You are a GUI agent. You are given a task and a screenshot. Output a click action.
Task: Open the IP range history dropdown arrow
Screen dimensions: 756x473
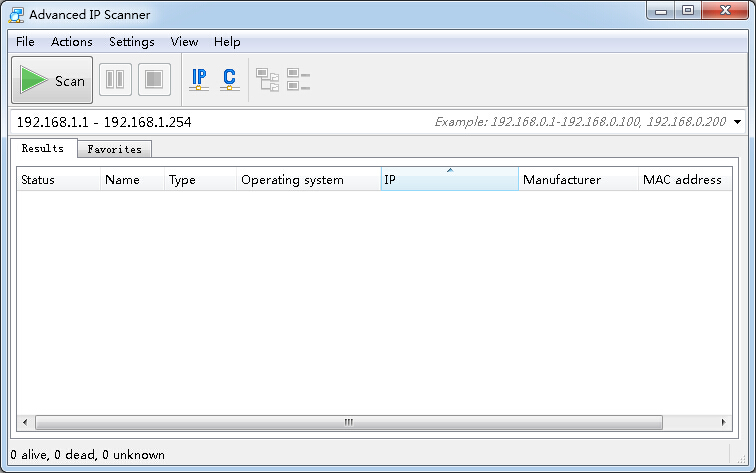coord(738,122)
